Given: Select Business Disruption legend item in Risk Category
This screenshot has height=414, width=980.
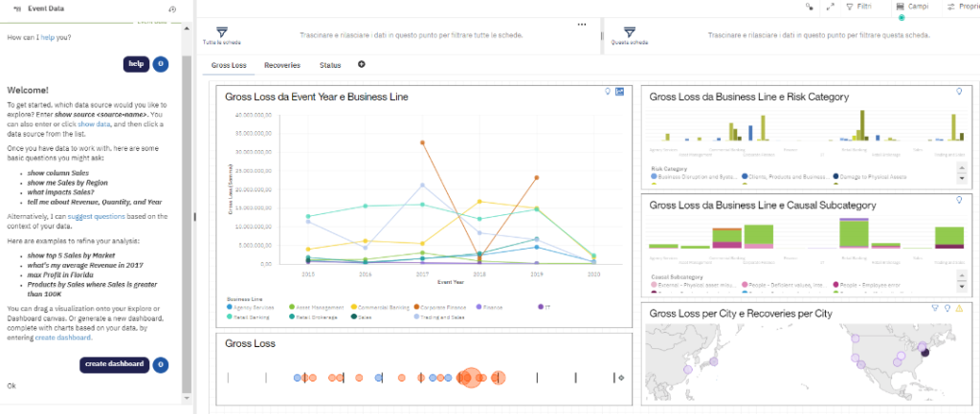Looking at the screenshot, I should pyautogui.click(x=693, y=177).
